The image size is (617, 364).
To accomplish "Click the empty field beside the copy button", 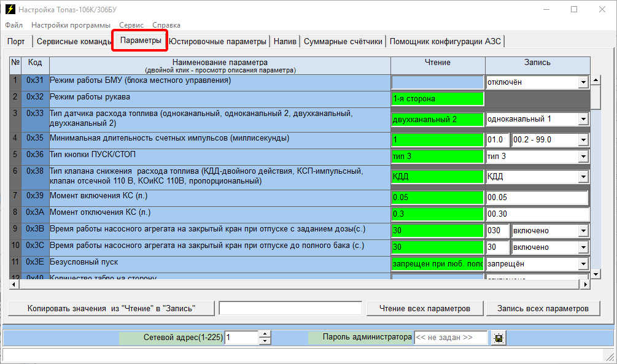I will click(290, 308).
